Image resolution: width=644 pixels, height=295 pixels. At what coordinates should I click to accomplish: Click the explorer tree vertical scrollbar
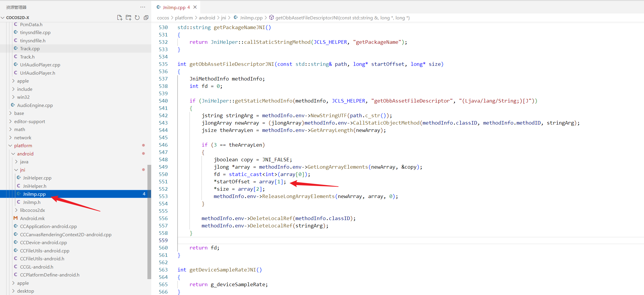click(x=149, y=222)
